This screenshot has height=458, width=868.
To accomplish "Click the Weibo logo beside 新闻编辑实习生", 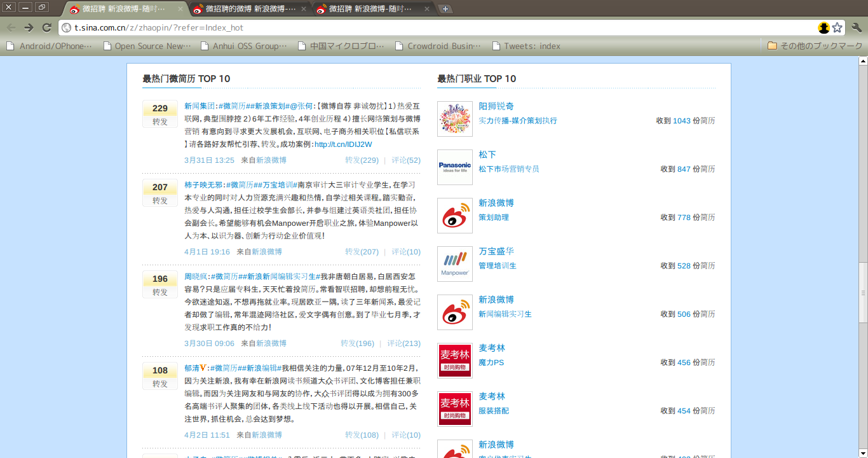I will coord(455,312).
